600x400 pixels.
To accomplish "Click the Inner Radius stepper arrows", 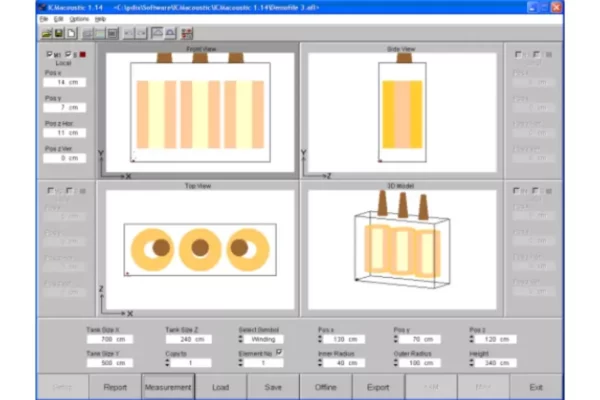I will click(320, 363).
